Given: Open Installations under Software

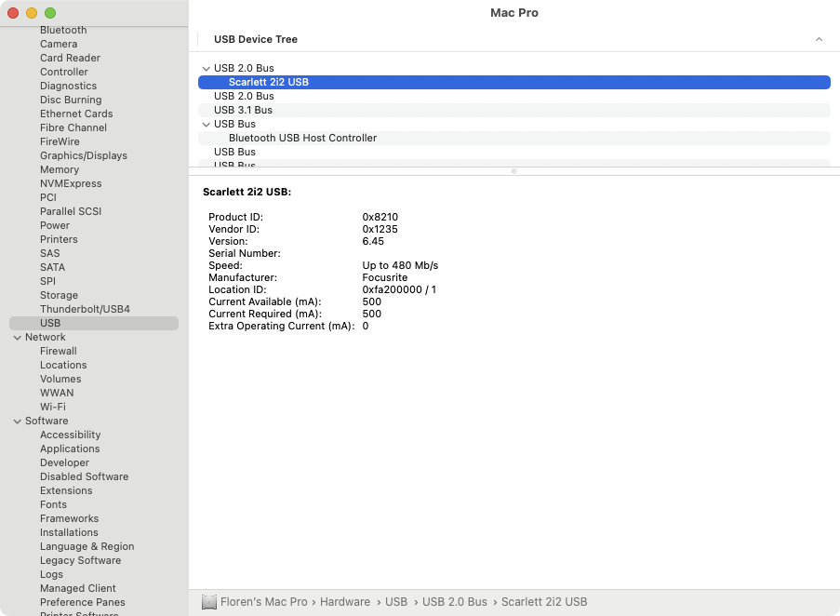Looking at the screenshot, I should (x=69, y=532).
